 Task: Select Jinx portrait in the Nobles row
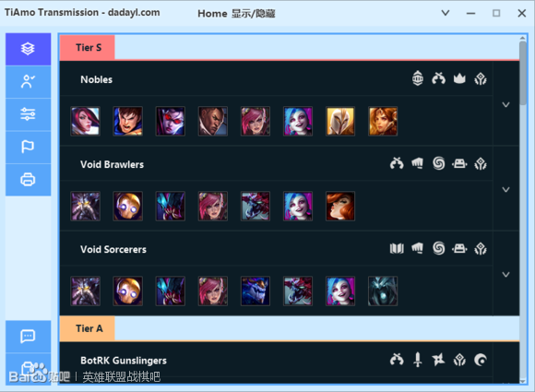click(x=298, y=122)
